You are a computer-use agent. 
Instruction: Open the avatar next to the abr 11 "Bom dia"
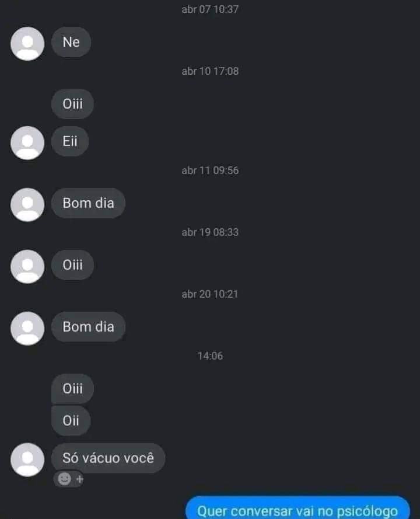click(x=27, y=205)
